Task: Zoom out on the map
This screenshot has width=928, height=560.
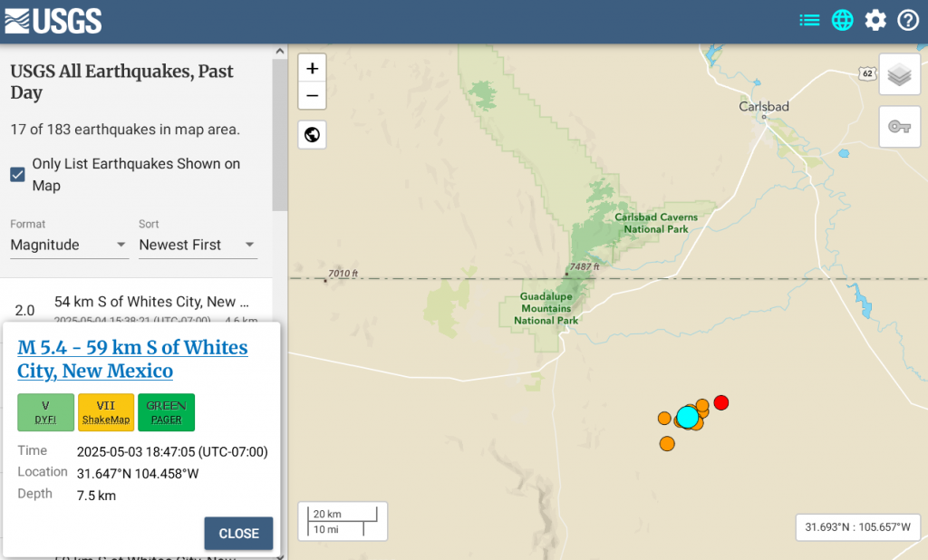Action: pyautogui.click(x=312, y=95)
